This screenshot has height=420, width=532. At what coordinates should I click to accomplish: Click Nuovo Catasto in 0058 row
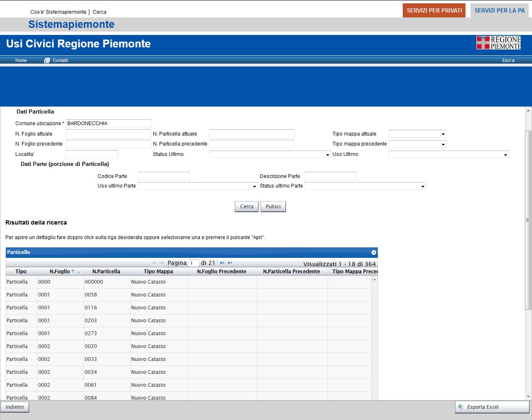pos(148,295)
